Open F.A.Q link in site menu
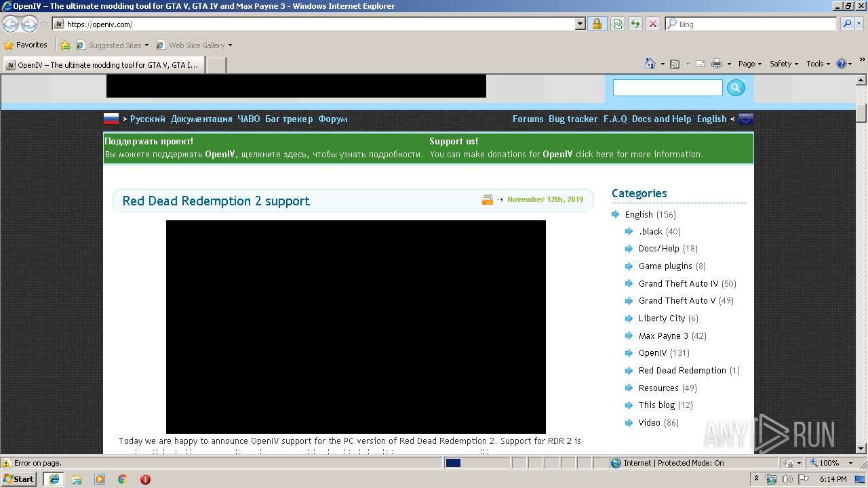 point(615,119)
